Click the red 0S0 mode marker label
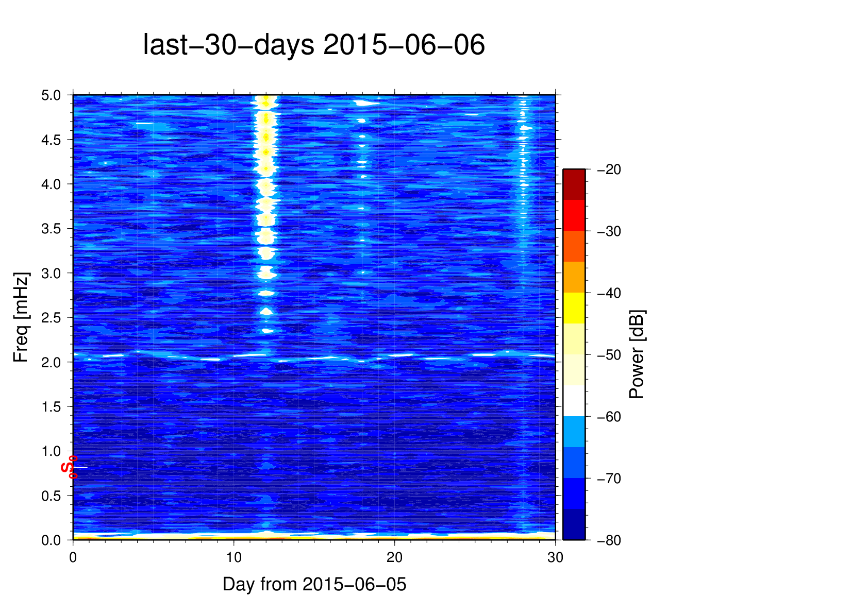Image resolution: width=868 pixels, height=613 pixels. click(x=69, y=467)
